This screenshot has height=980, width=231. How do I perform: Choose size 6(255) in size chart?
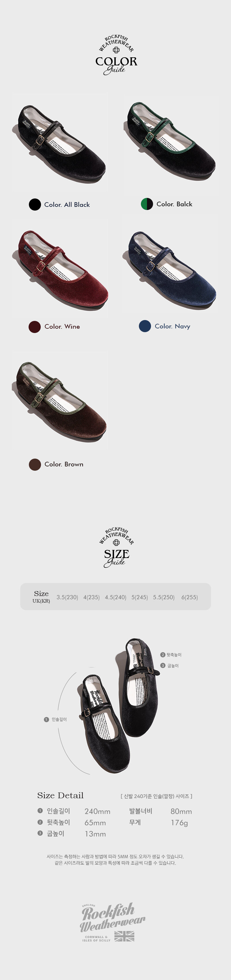point(189,597)
